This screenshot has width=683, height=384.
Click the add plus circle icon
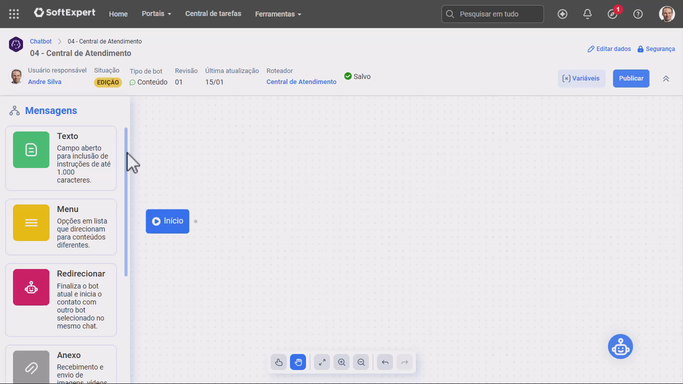coord(562,14)
